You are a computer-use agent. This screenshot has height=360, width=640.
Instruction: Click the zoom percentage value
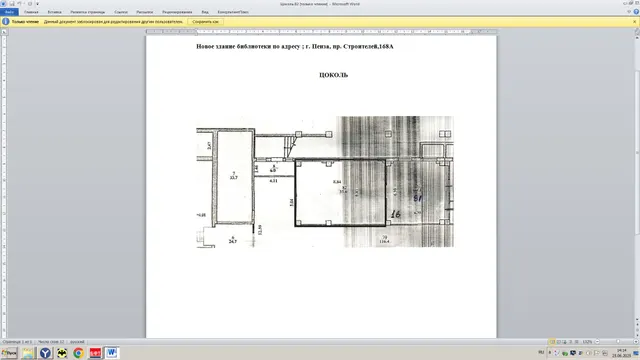(x=587, y=342)
